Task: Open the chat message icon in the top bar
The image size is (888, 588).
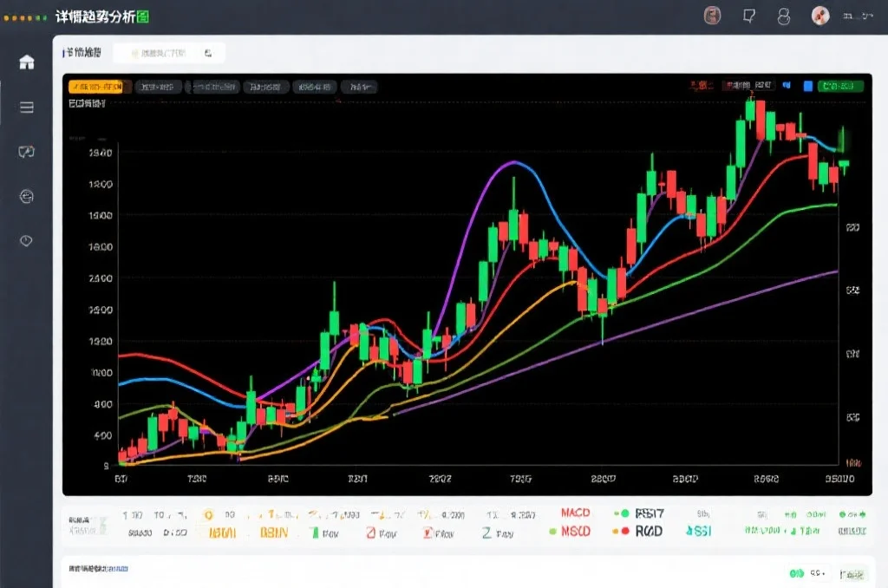Action: 750,16
